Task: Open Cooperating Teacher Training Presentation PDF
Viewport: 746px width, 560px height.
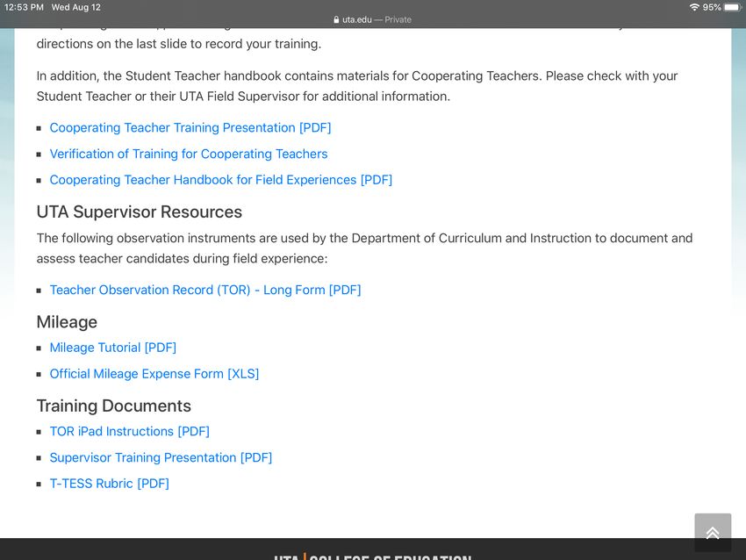Action: [x=190, y=127]
